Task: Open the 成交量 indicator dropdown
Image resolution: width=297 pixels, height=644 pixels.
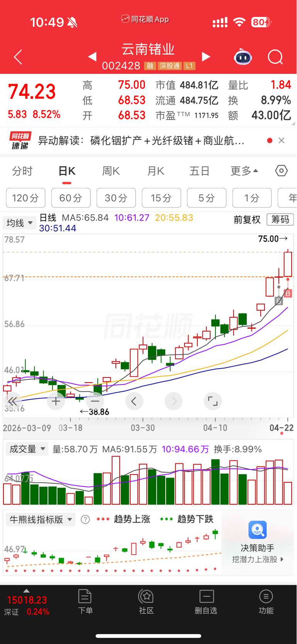Action: coord(27,449)
